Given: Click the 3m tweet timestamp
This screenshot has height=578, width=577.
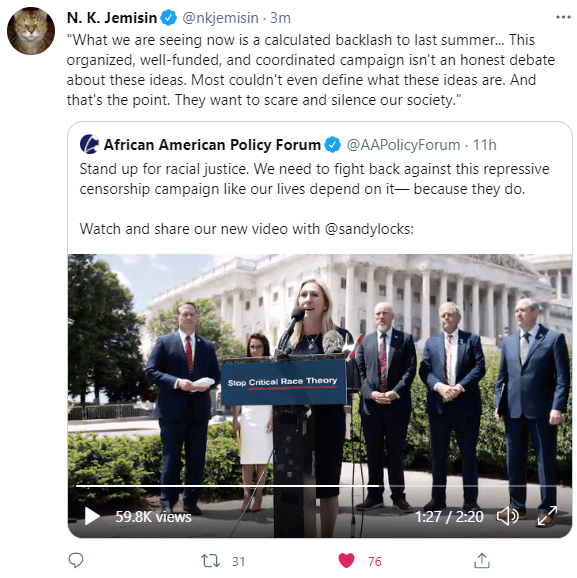Looking at the screenshot, I should (280, 18).
